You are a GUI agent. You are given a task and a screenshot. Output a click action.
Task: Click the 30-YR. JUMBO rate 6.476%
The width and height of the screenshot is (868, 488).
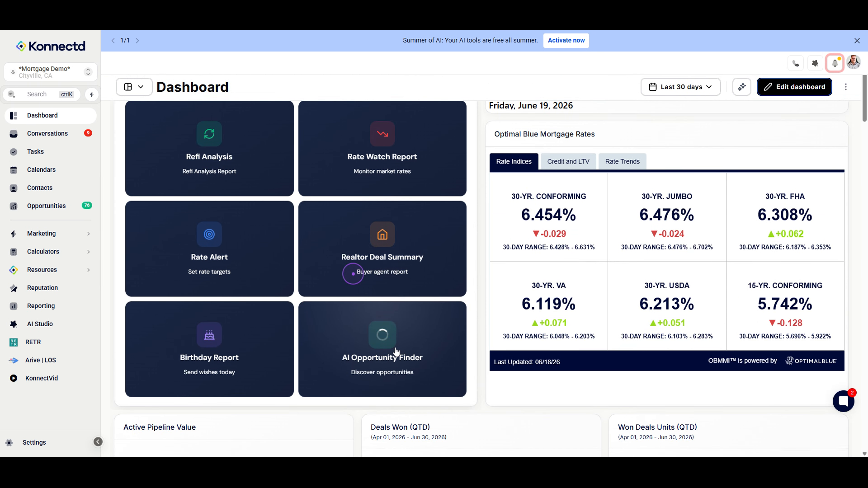[x=666, y=215]
